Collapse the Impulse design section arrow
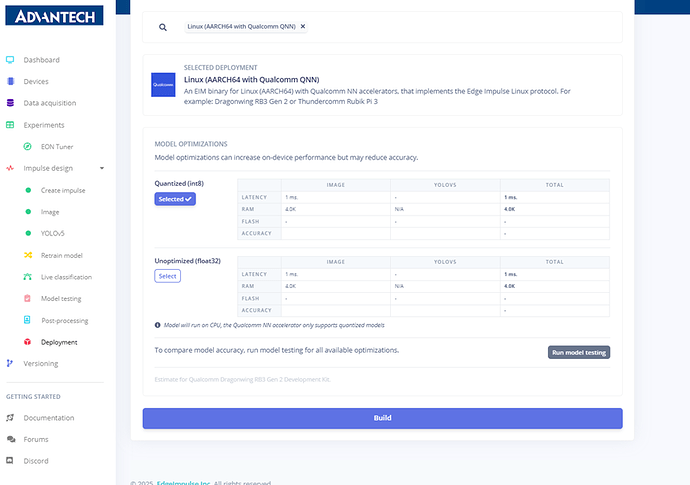Viewport: 690px width, 485px height. (x=102, y=168)
